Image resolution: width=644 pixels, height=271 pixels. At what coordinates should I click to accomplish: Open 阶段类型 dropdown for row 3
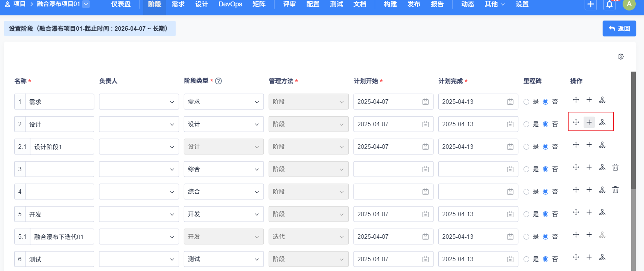(x=224, y=169)
